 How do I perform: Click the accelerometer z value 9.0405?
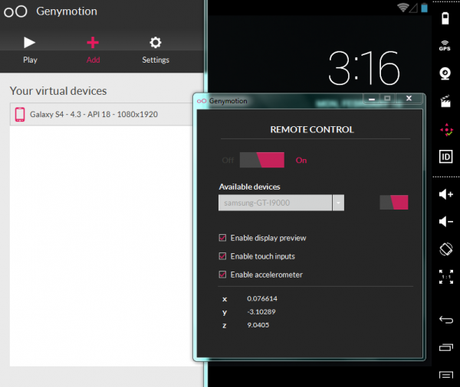(x=258, y=325)
